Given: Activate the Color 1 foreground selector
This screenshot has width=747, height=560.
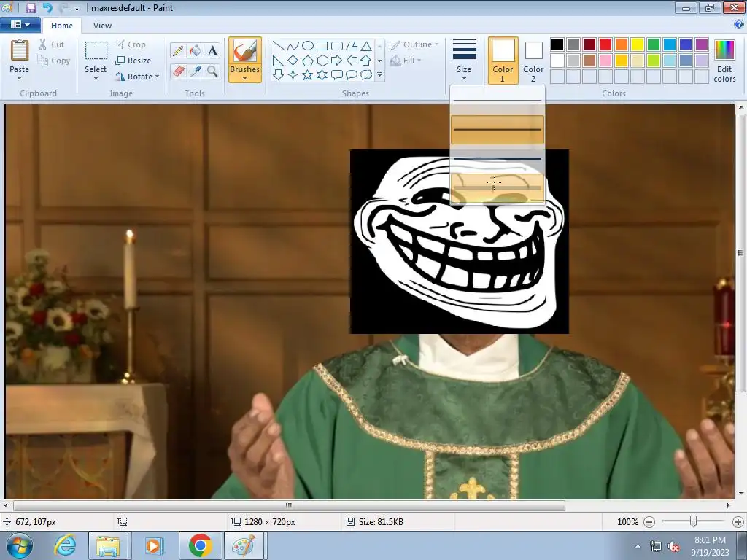Looking at the screenshot, I should click(503, 60).
